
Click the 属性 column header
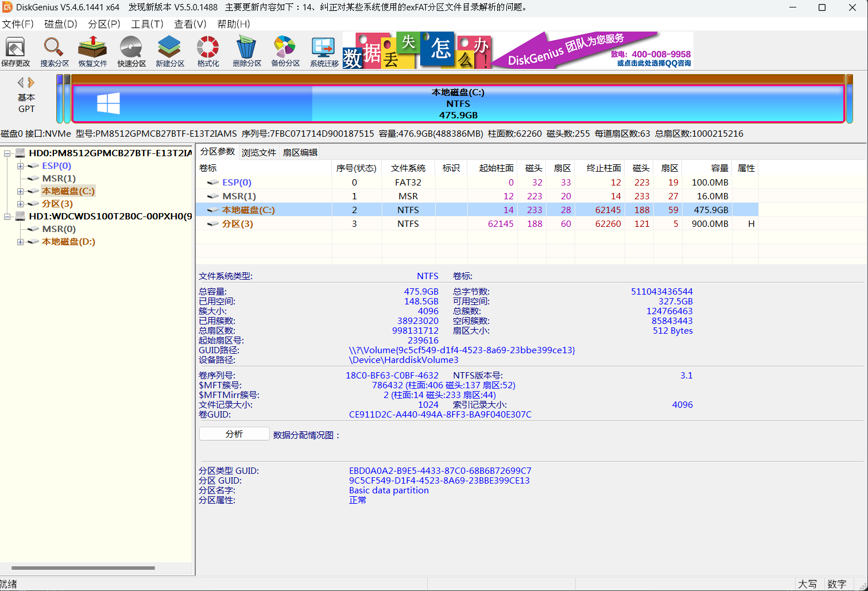pos(746,168)
